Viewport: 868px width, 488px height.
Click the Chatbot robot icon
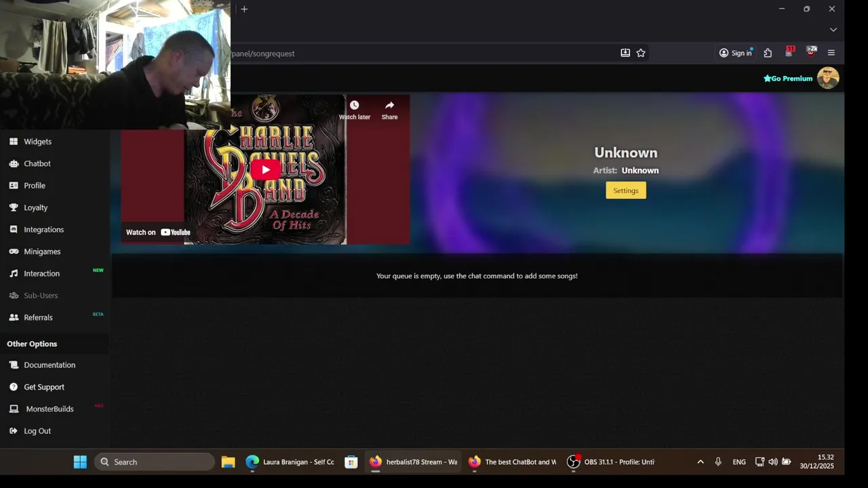[x=14, y=163]
